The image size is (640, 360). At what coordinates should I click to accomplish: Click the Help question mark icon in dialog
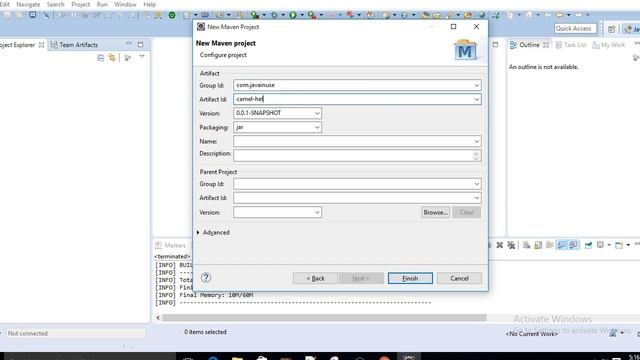click(206, 278)
